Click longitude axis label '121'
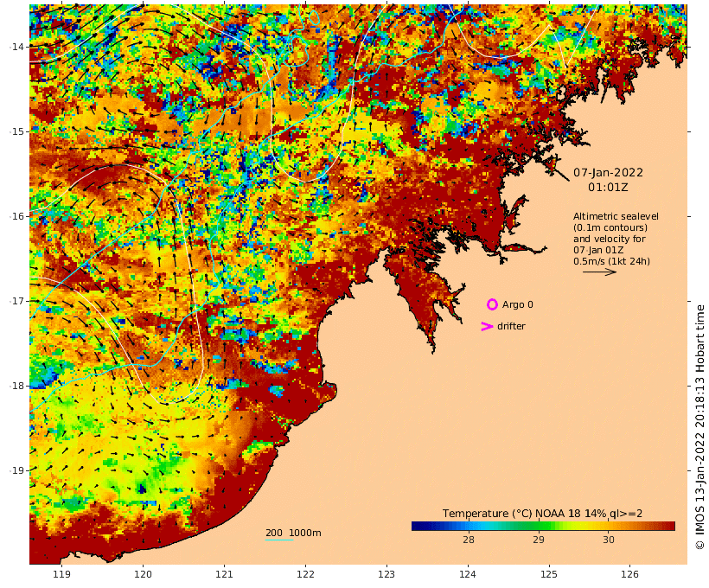This screenshot has height=588, width=709. 224,574
